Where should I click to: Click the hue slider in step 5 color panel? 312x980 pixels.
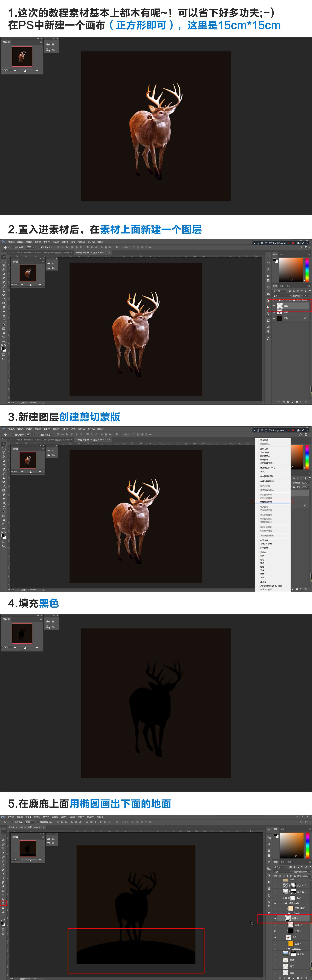(308, 845)
